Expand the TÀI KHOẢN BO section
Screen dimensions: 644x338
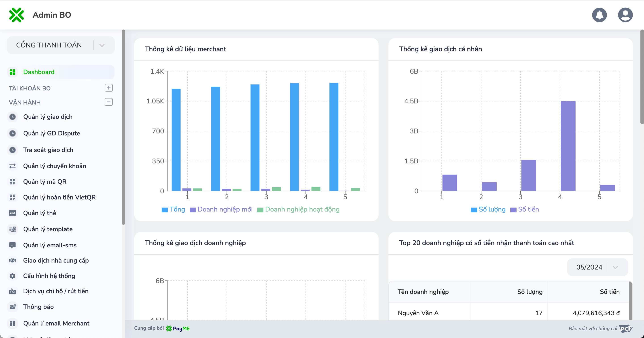point(108,88)
